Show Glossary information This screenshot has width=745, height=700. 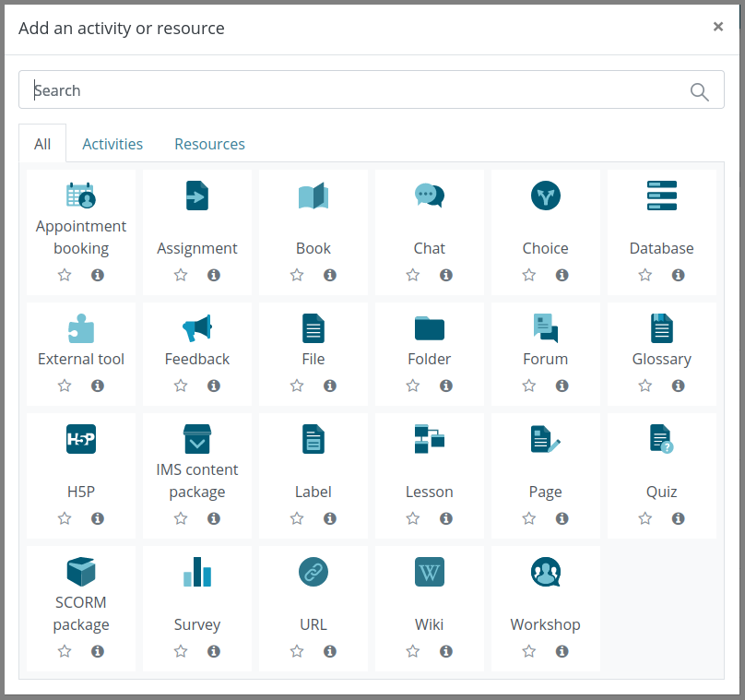pyautogui.click(x=678, y=386)
